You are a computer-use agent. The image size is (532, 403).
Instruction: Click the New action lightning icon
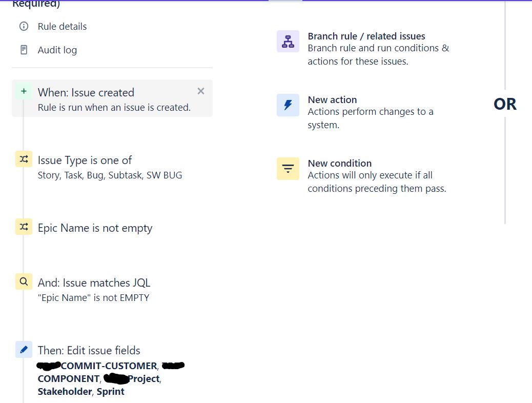click(x=288, y=105)
